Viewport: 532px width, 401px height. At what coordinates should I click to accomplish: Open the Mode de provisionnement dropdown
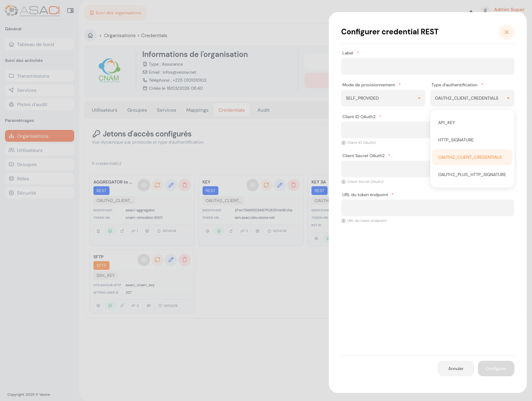point(383,98)
